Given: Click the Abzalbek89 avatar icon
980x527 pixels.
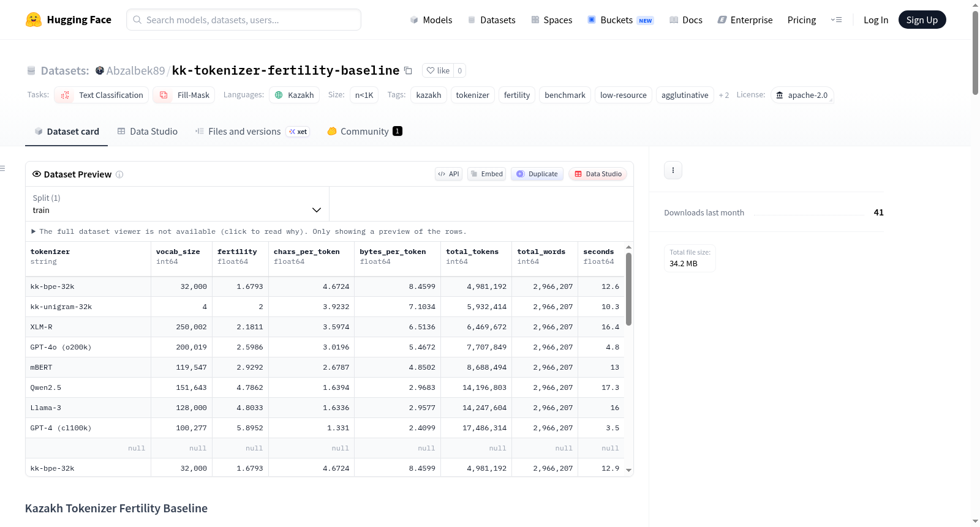Looking at the screenshot, I should coord(100,70).
